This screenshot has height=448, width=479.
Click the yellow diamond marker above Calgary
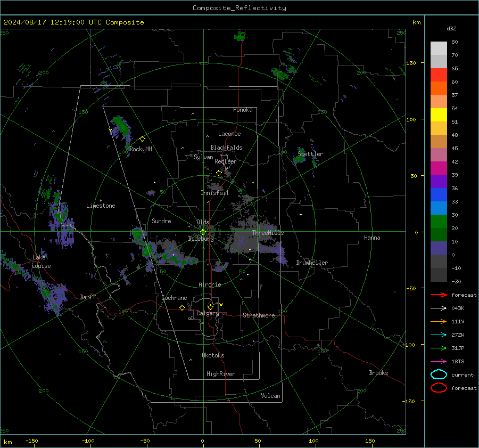click(x=210, y=307)
